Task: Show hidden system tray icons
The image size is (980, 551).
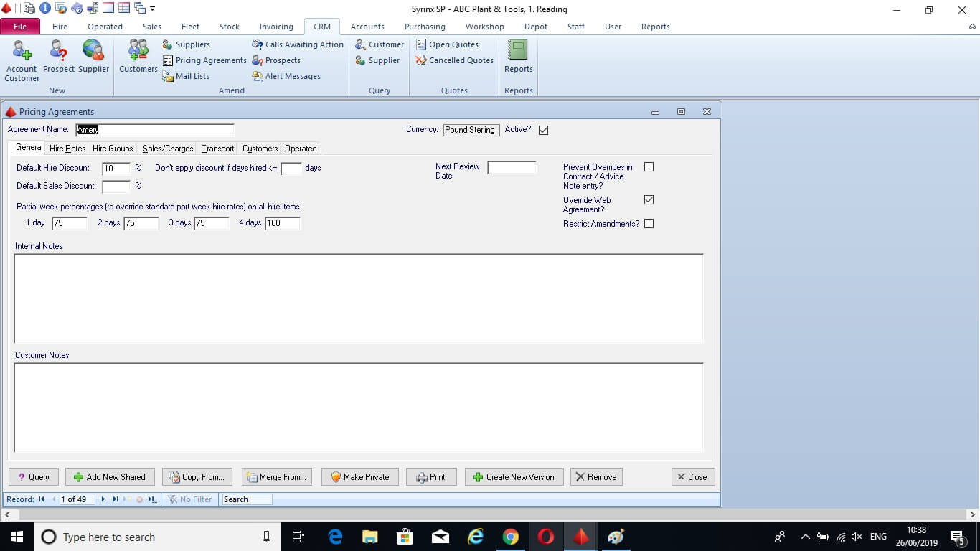Action: pos(805,537)
